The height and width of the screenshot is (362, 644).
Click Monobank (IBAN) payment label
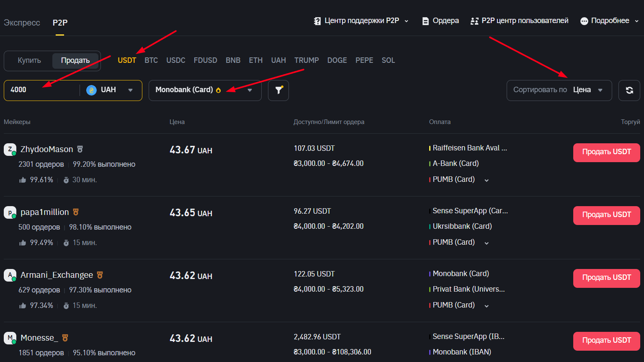[x=462, y=352]
